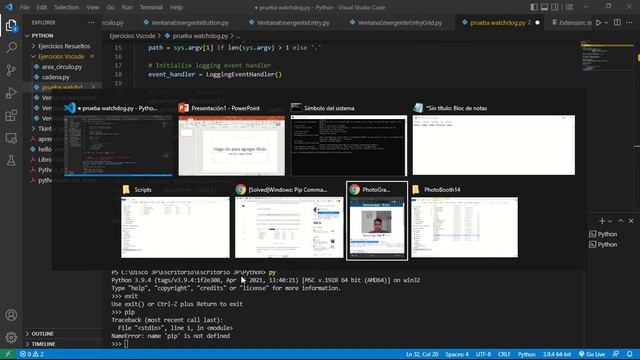
Task: Open editor More Actions ellipsis
Action: click(629, 23)
